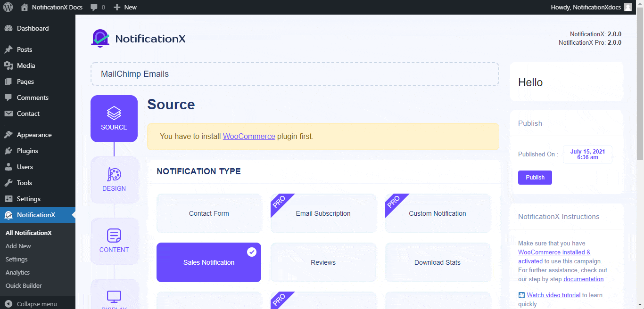Open the Appearance menu item
644x309 pixels.
tap(38, 135)
